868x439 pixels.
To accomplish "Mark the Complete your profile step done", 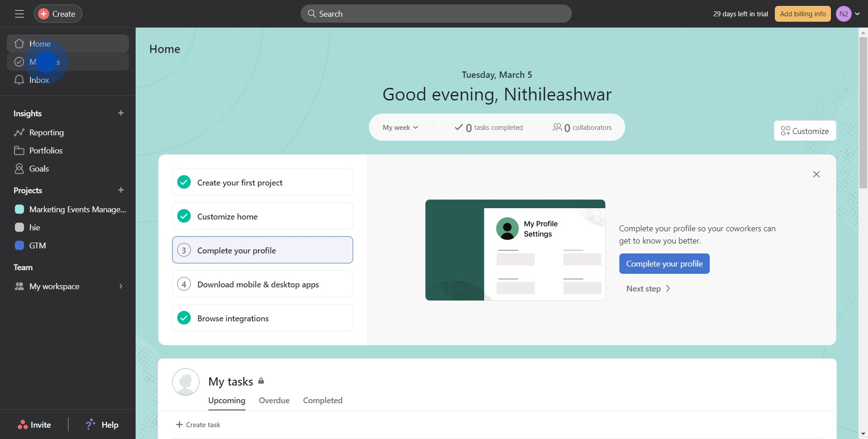I will [x=184, y=249].
